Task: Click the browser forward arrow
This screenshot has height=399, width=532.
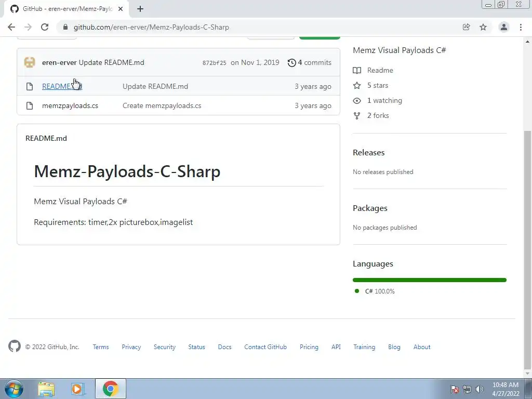Action: point(28,27)
